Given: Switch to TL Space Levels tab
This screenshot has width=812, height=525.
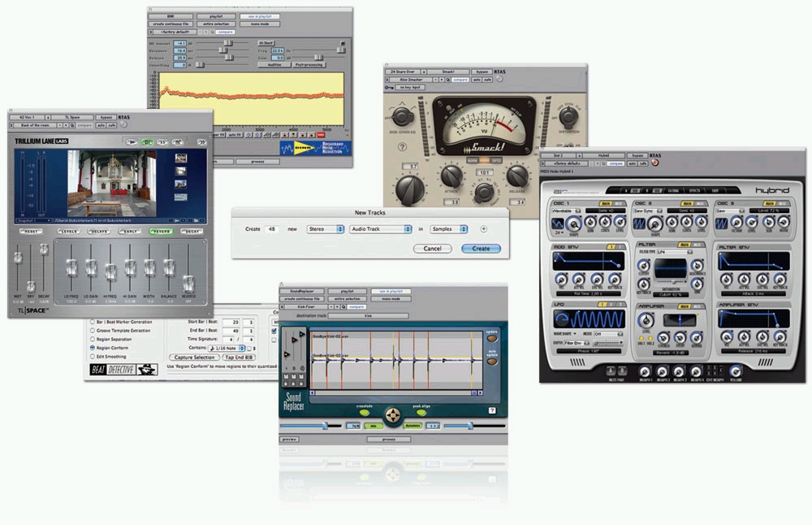Looking at the screenshot, I should (68, 231).
